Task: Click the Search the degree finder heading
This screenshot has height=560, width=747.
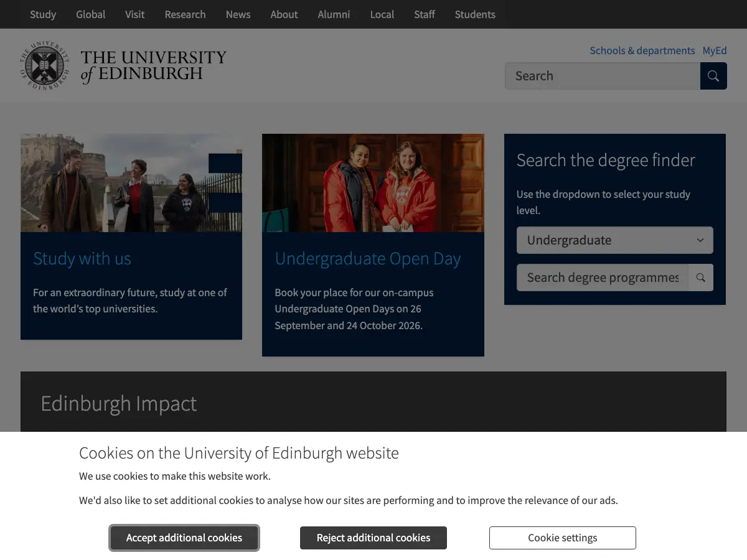Action: [606, 160]
